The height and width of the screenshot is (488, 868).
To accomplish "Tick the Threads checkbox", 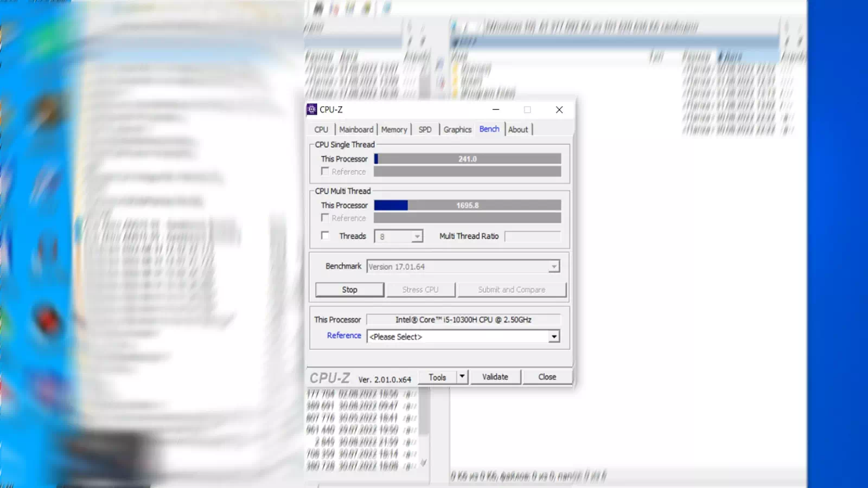I will (325, 236).
